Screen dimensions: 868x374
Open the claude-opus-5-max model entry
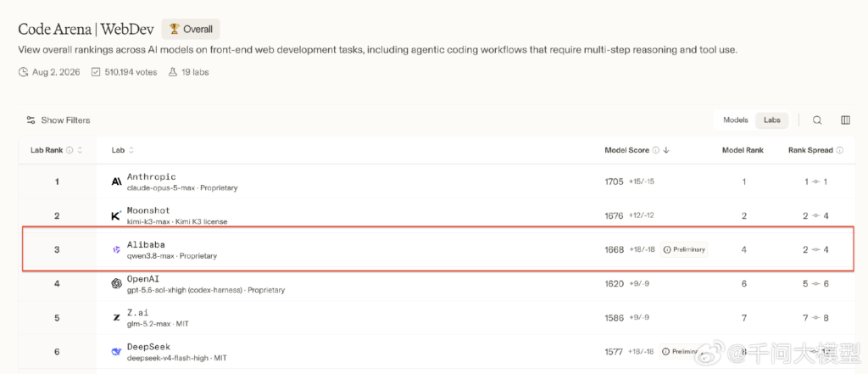(x=162, y=187)
